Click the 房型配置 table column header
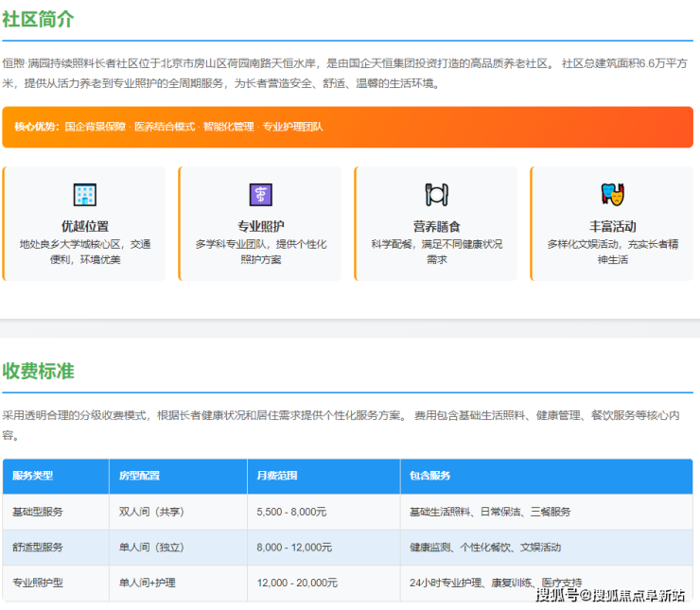Viewport: 700px width, 610px height. [140, 476]
